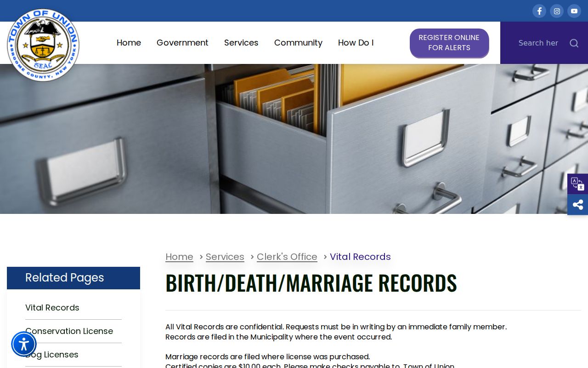Click the Town of Union seal logo
The image size is (588, 368).
pos(43,45)
